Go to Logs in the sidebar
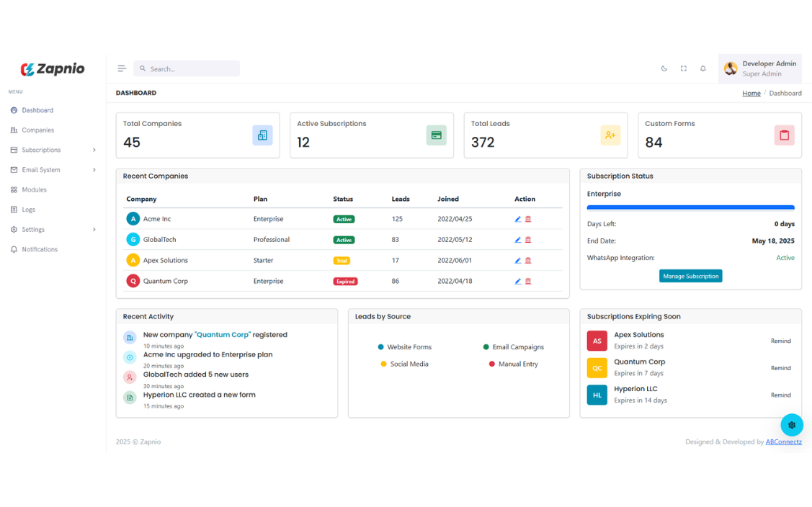812x507 pixels. [28, 210]
